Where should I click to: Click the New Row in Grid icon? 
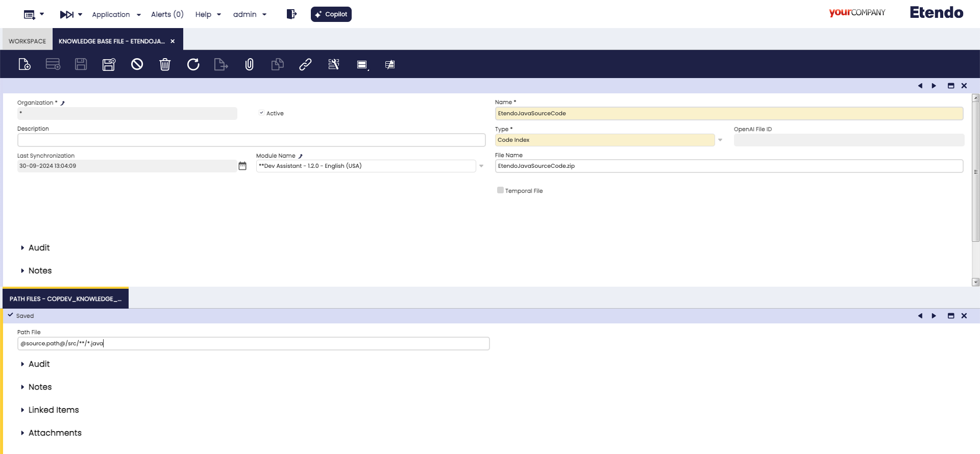53,64
